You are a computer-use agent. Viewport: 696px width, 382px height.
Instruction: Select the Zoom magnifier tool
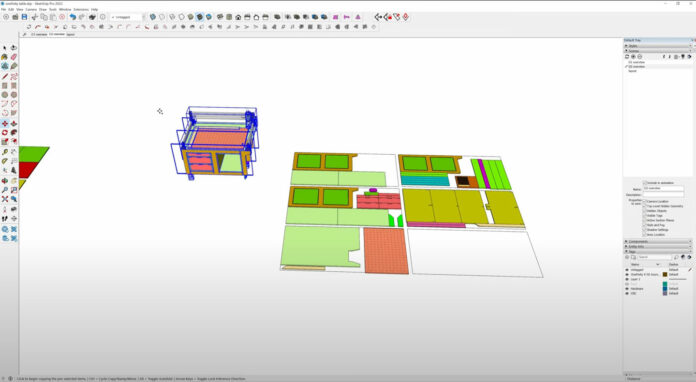(5, 190)
